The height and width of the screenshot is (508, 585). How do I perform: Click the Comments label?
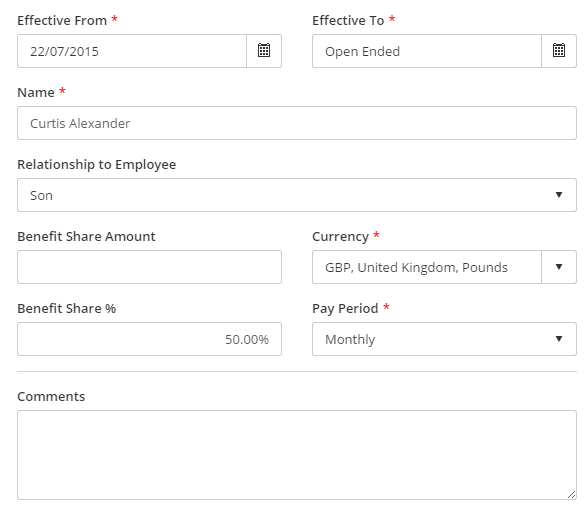pyautogui.click(x=51, y=396)
